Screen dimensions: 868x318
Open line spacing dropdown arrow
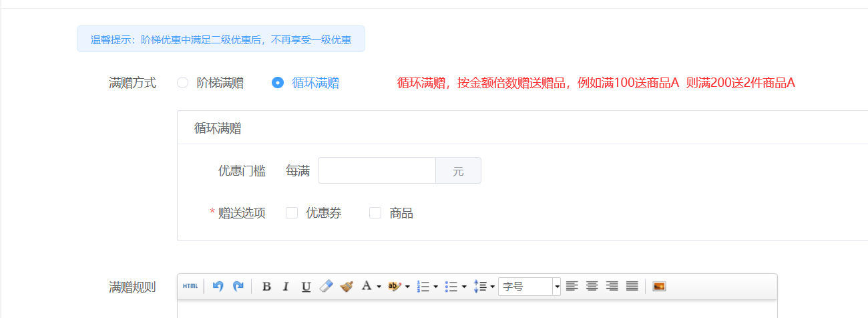pos(492,287)
